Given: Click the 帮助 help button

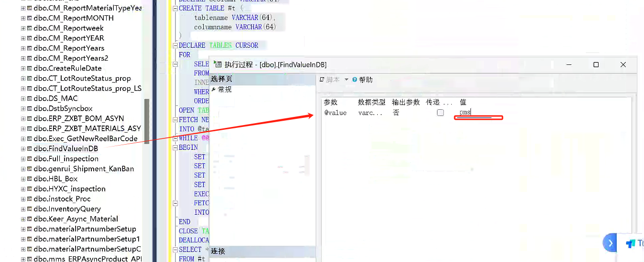Looking at the screenshot, I should click(x=365, y=80).
